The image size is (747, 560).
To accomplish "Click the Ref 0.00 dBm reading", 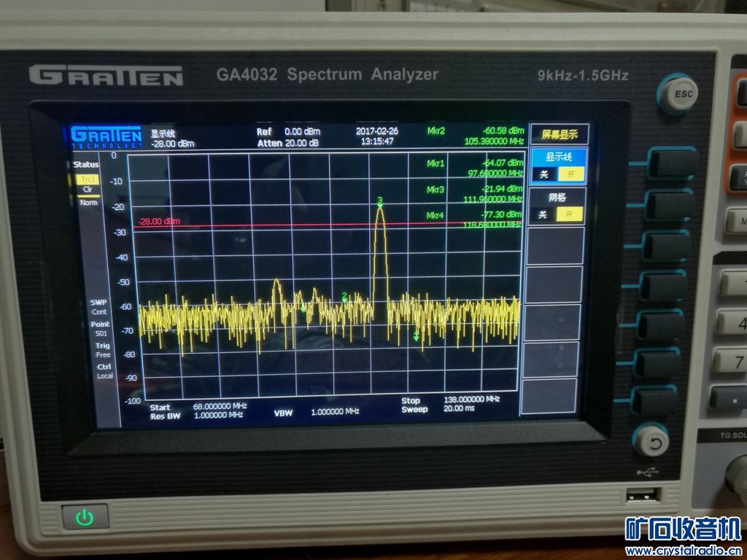I will (288, 131).
